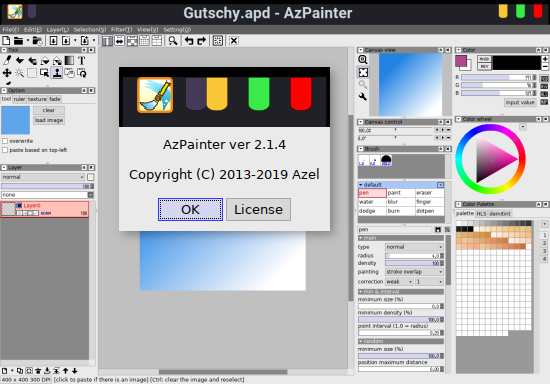Select the paint bucket fill tool
This screenshot has height=384, width=550.
[45, 61]
